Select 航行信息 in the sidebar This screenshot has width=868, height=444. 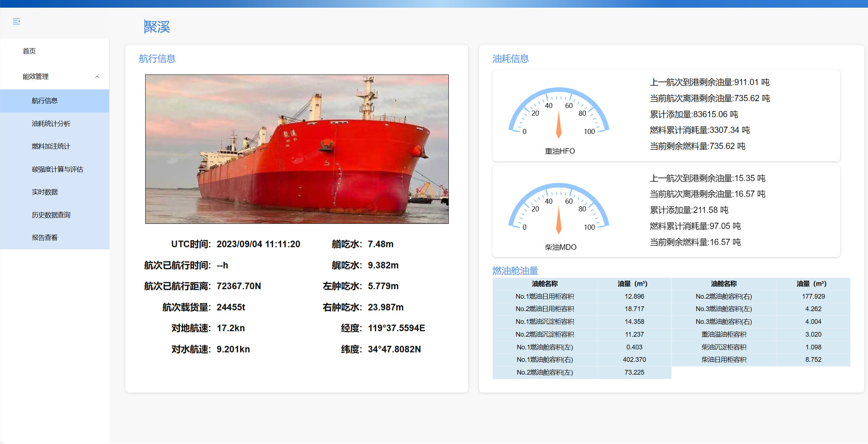(x=45, y=101)
